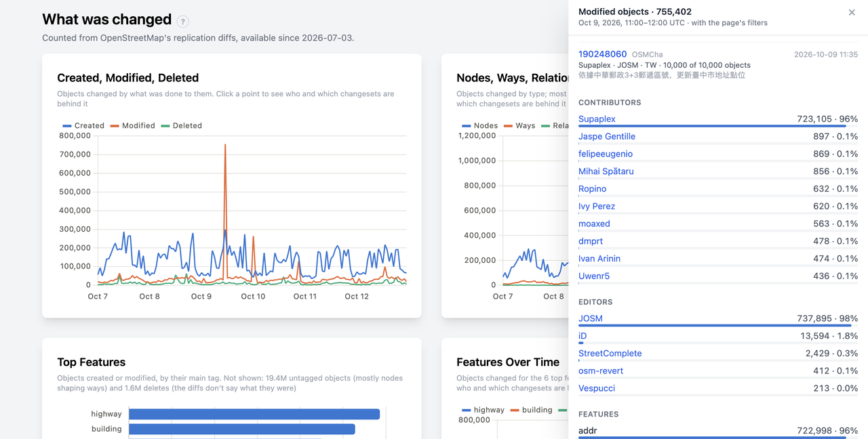The width and height of the screenshot is (868, 439).
Task: Open the OSMCha link for the changeset
Action: click(x=647, y=54)
